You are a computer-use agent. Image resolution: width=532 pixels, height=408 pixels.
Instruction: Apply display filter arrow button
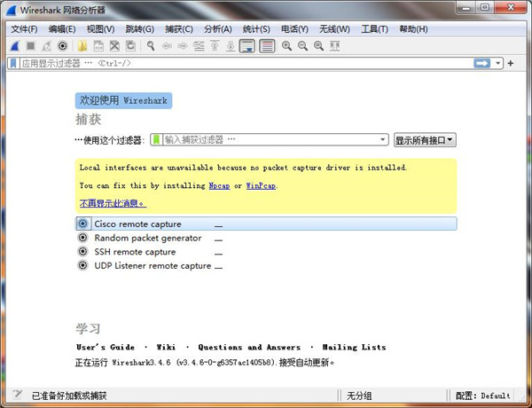tap(481, 63)
